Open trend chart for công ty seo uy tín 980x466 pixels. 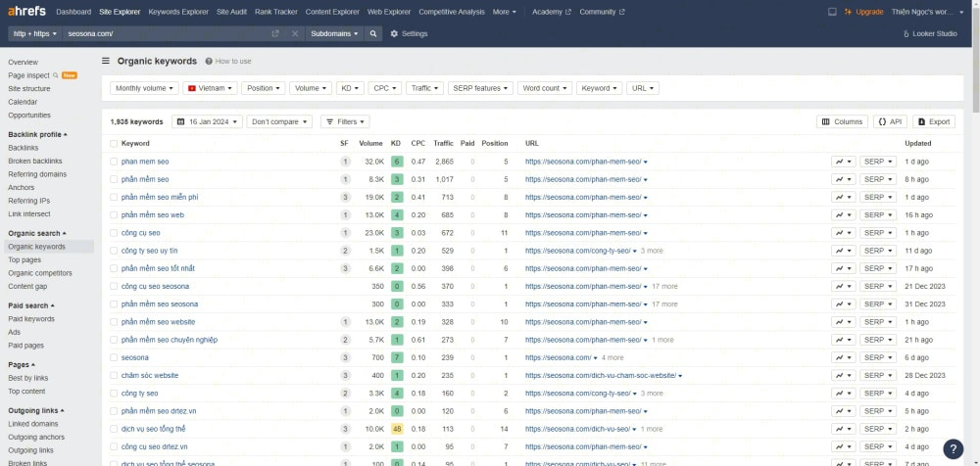[x=843, y=251]
